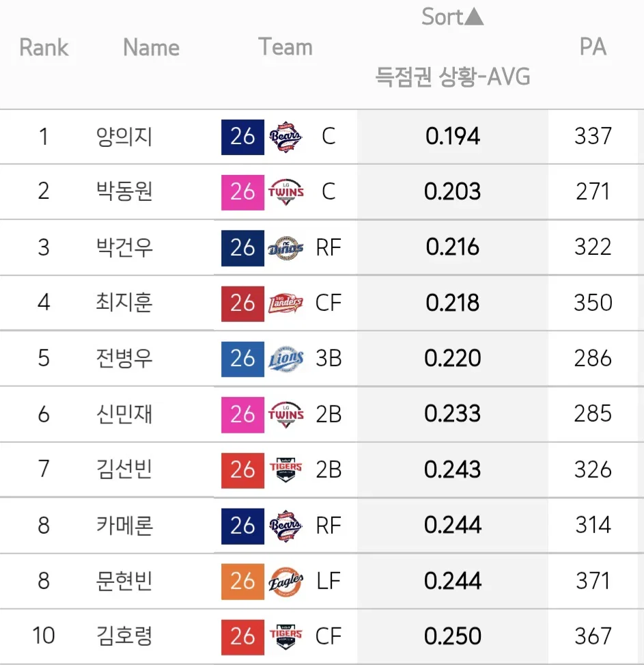Click the Rank column header

point(44,47)
